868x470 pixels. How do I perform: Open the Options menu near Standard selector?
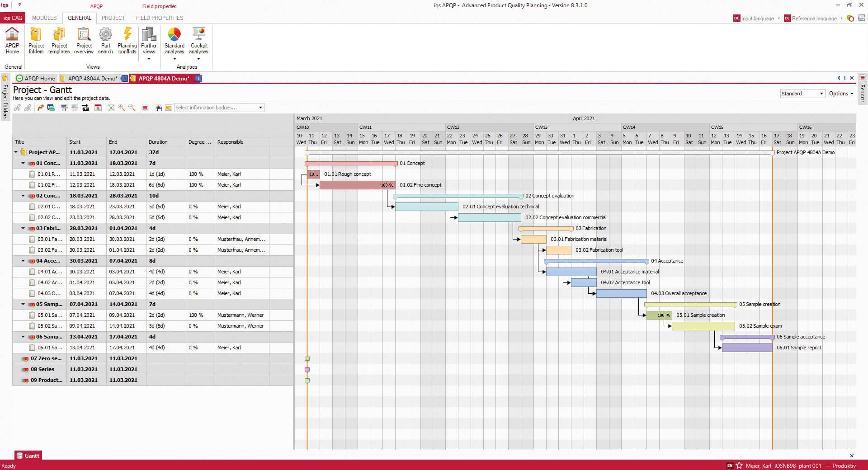840,94
